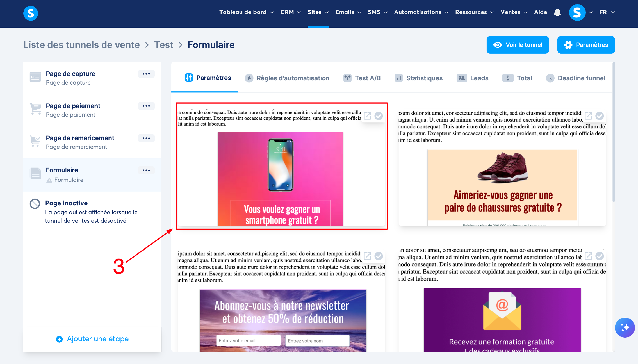Open preview of smartphone template in new window

click(x=367, y=116)
